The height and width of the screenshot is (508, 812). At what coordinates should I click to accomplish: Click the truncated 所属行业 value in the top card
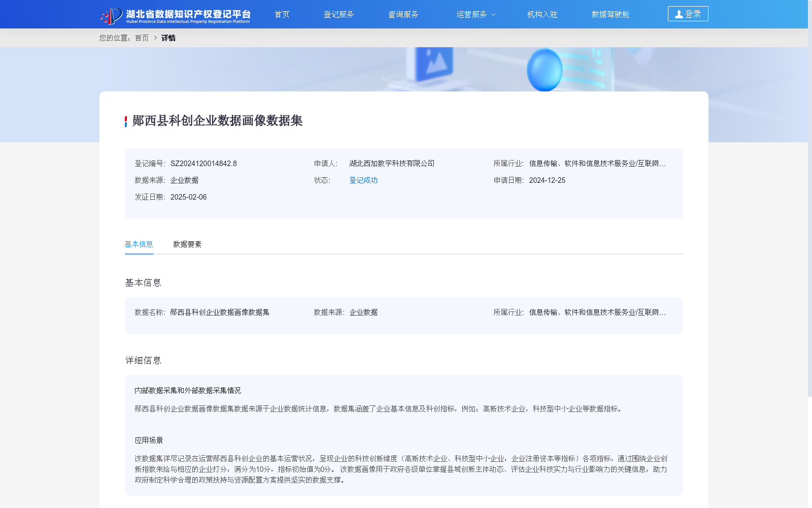tap(597, 164)
